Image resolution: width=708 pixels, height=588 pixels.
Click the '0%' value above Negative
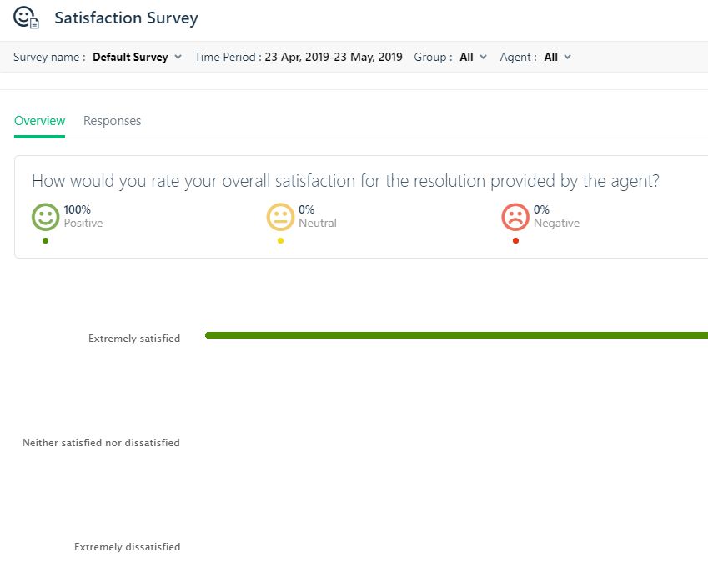(541, 209)
